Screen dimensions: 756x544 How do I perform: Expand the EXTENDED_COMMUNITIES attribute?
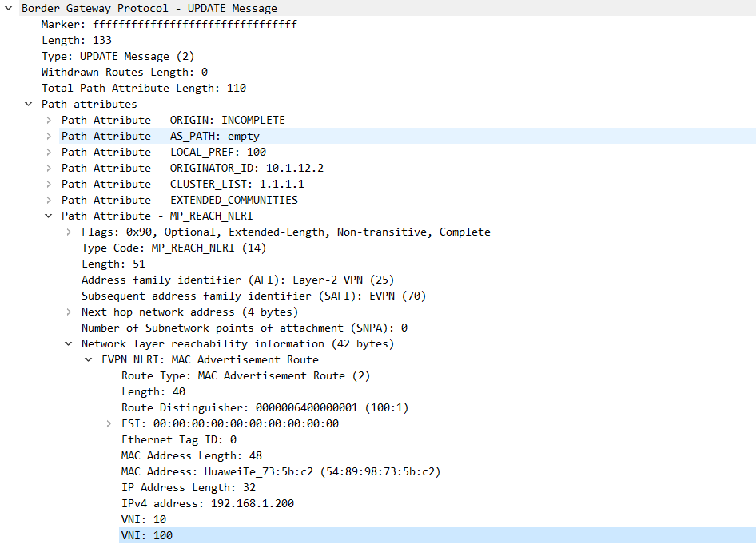click(x=49, y=201)
